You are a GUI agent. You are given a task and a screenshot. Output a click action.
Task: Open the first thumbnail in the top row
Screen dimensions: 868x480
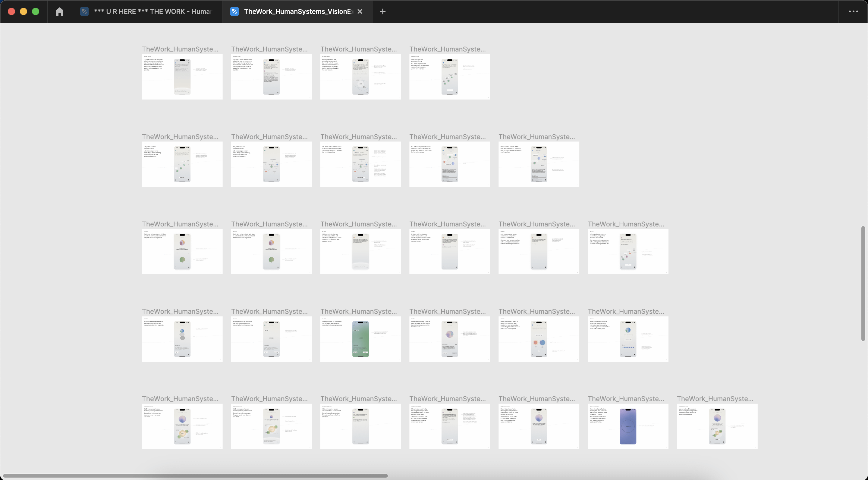[x=182, y=76]
